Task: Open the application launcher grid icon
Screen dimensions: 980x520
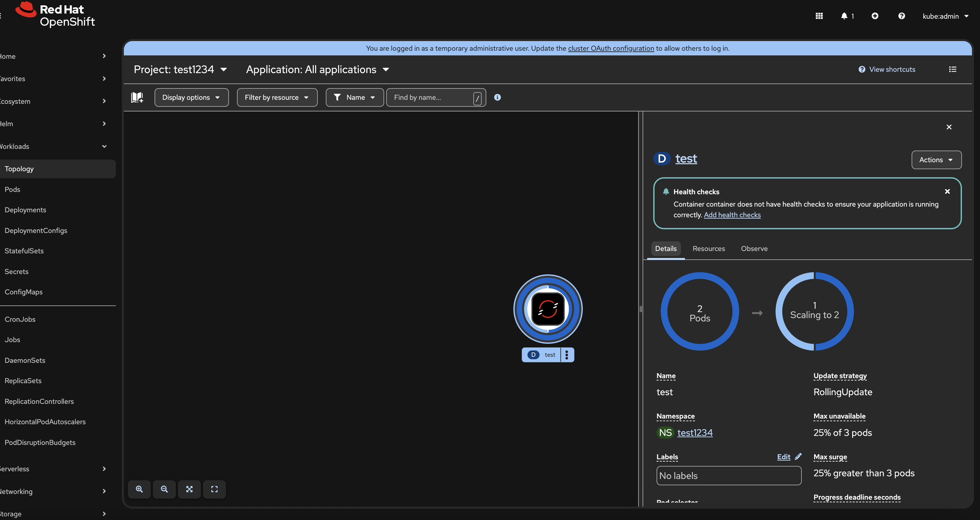Action: [819, 16]
